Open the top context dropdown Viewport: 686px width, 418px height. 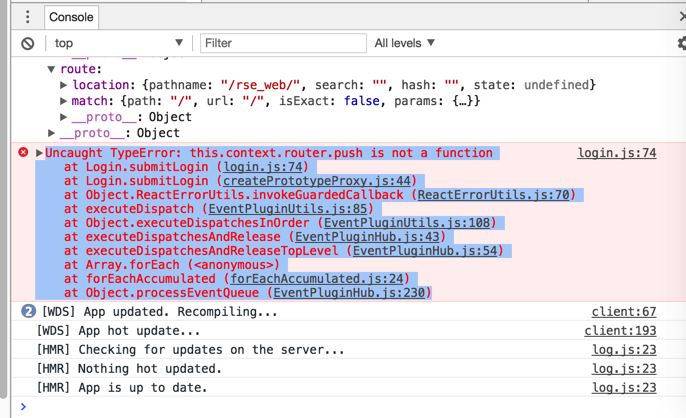118,43
